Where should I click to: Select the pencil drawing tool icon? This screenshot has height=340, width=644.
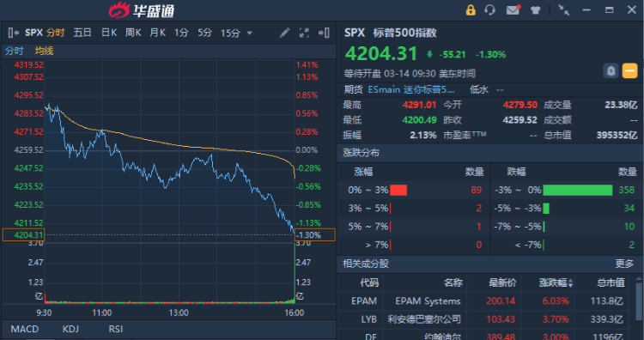click(x=284, y=33)
